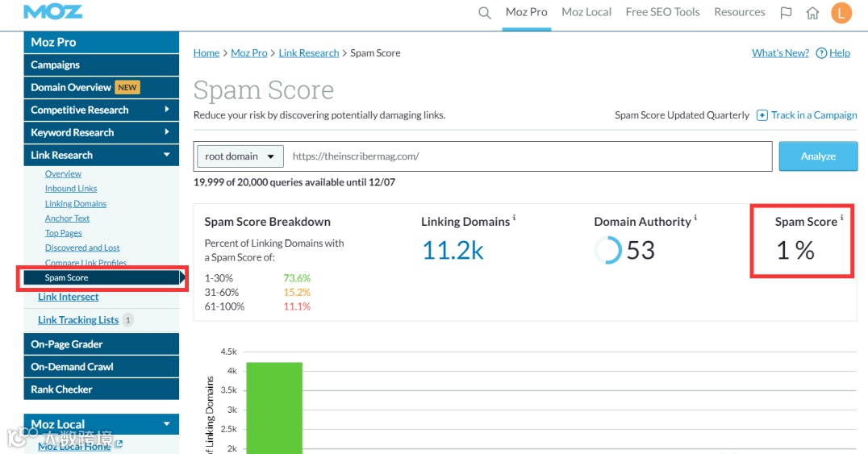Screen dimensions: 868x454
Task: Open Resources menu
Action: coord(740,12)
